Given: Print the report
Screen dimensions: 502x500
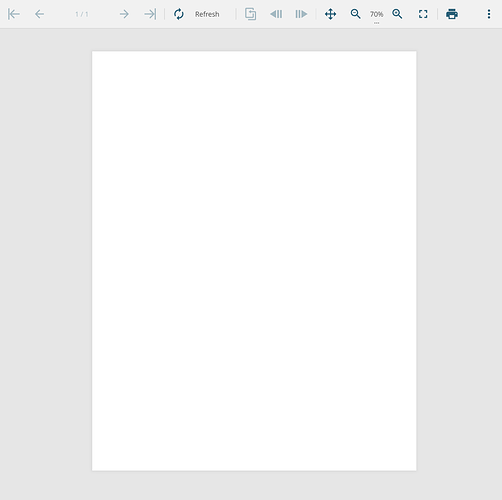Looking at the screenshot, I should click(x=452, y=14).
